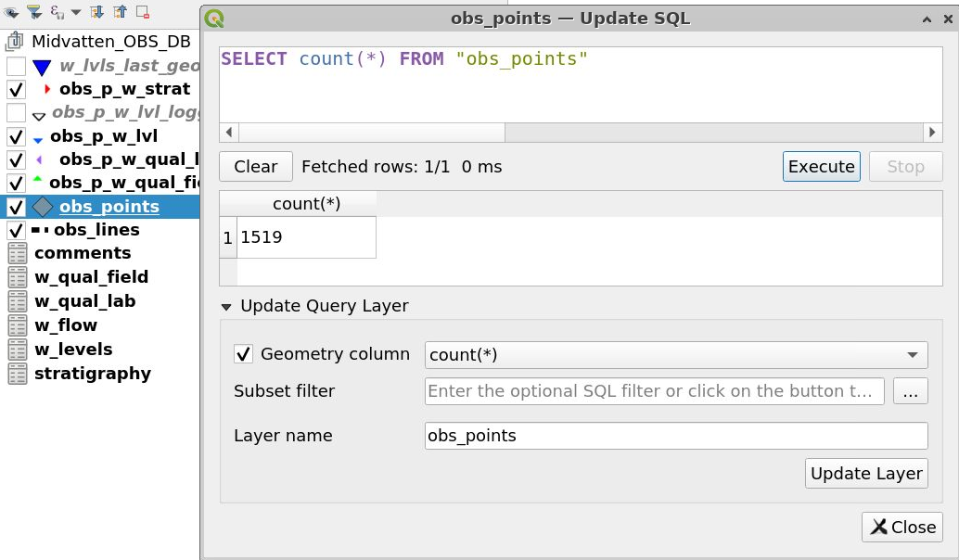Uncheck the obs_p_w_strat layer checkbox
Viewport: 959px width, 560px height.
point(15,90)
